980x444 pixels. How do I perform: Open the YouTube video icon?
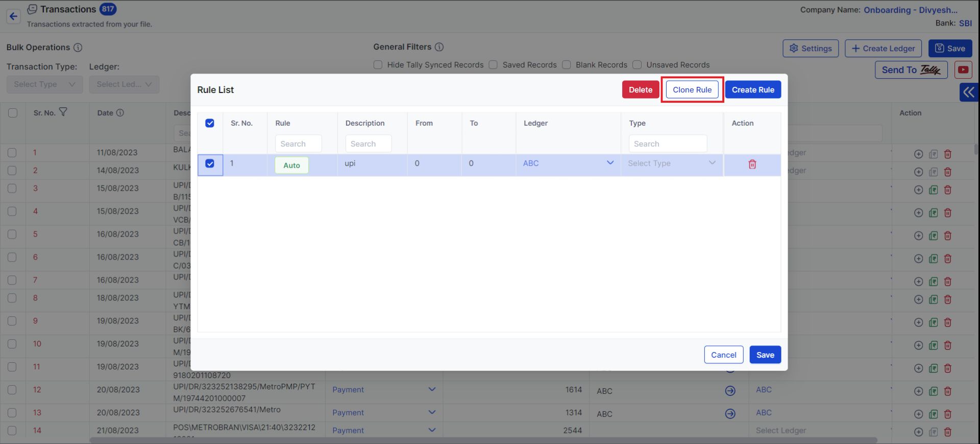[963, 70]
